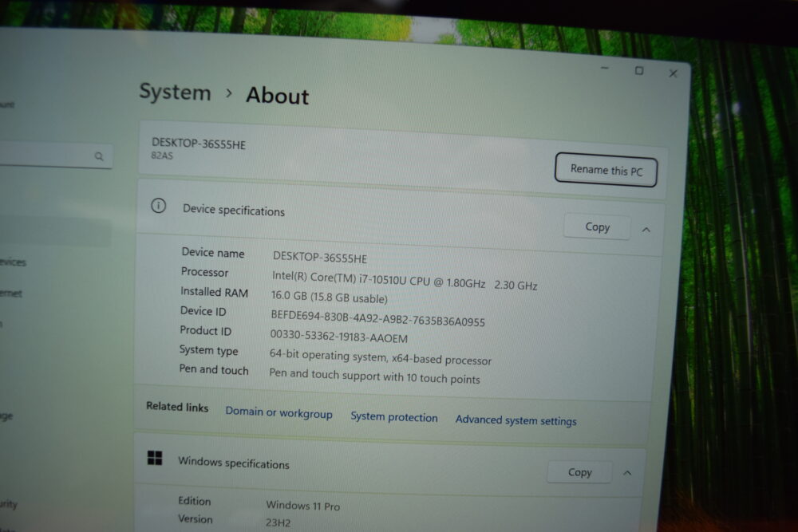Open the Domain or workgroup link
The height and width of the screenshot is (532, 798).
pos(279,412)
